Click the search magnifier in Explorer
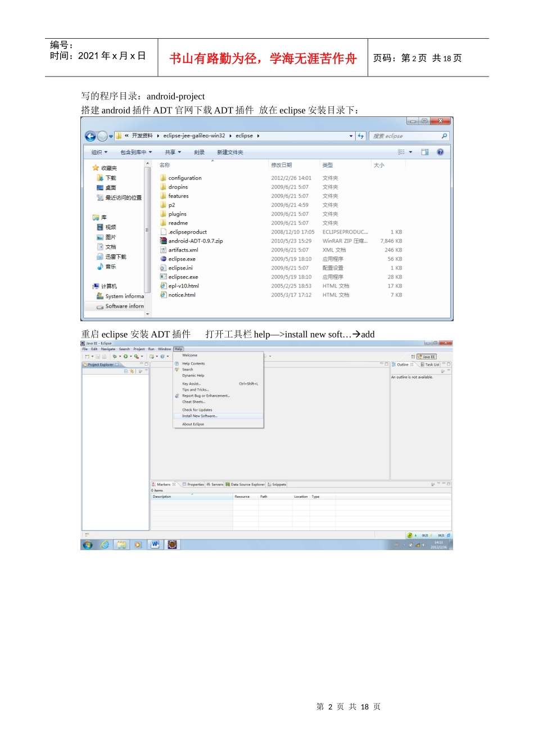The height and width of the screenshot is (756, 534). tap(444, 136)
